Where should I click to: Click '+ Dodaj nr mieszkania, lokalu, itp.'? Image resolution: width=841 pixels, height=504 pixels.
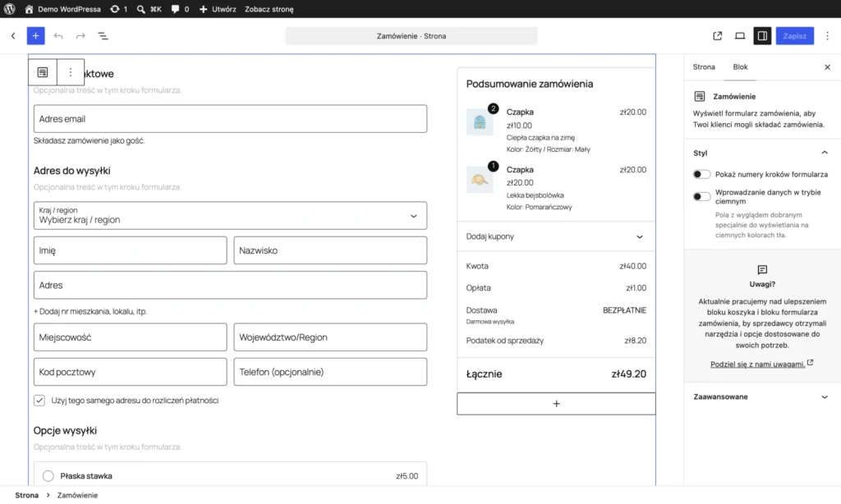point(90,311)
